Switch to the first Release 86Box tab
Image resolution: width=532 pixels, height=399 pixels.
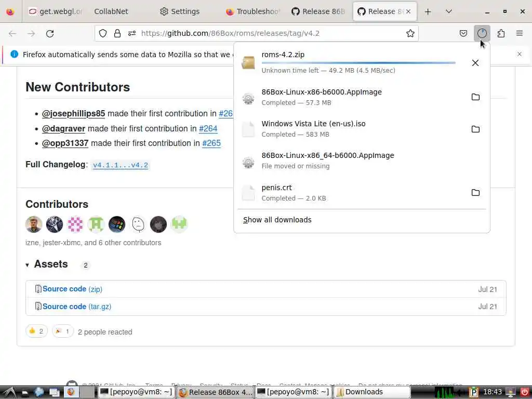318,11
